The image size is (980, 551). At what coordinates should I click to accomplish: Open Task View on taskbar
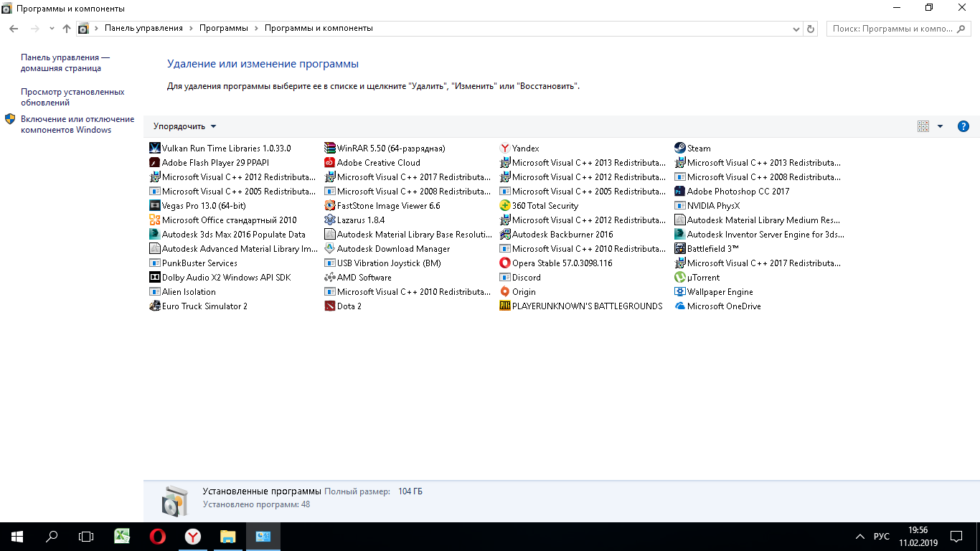click(86, 537)
